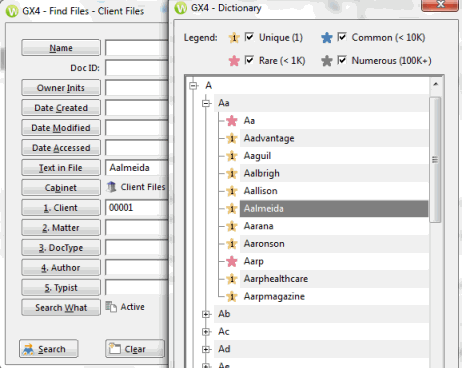This screenshot has height=368, width=462.
Task: Click the GX4 logo in Dictionary title bar
Action: click(181, 8)
